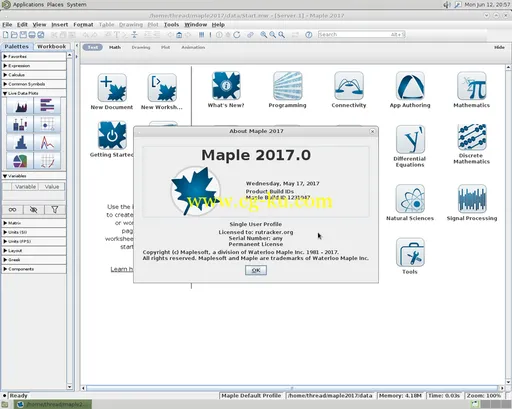Insert a horizontal bar chart from Live Data Plots
Image resolution: width=512 pixels, height=409 pixels.
pyautogui.click(x=47, y=106)
